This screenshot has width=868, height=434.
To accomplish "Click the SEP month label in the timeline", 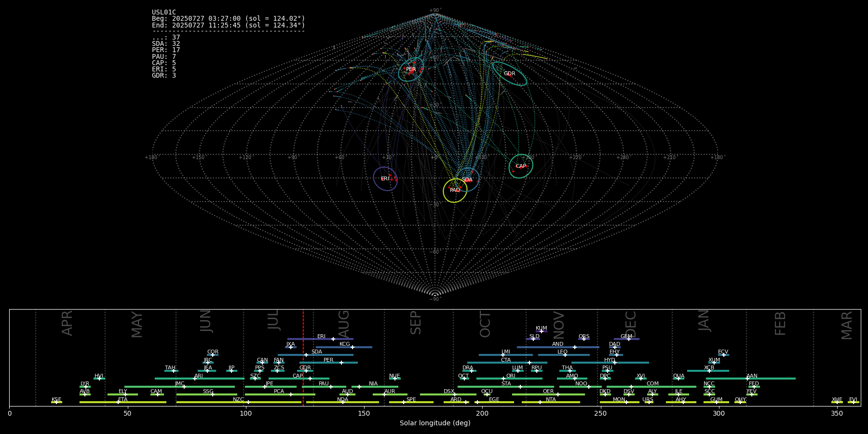I will [x=416, y=323].
